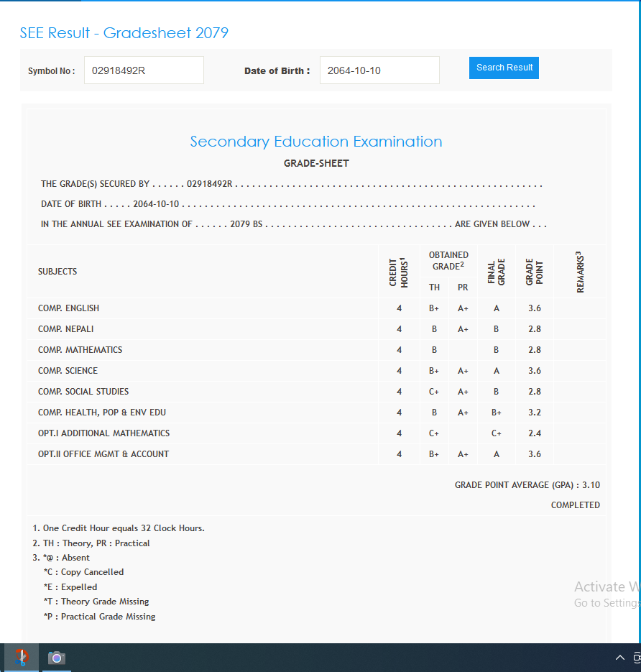Click the Date of Birth label

[x=277, y=71]
